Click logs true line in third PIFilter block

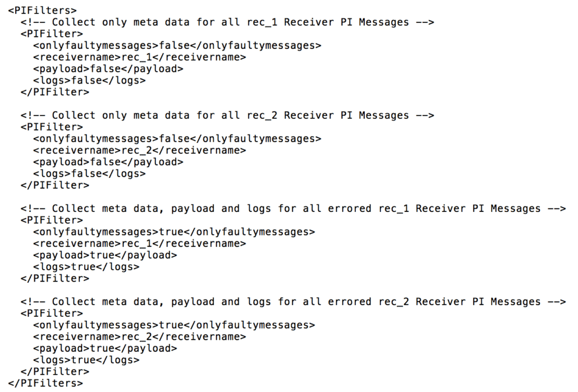point(86,267)
